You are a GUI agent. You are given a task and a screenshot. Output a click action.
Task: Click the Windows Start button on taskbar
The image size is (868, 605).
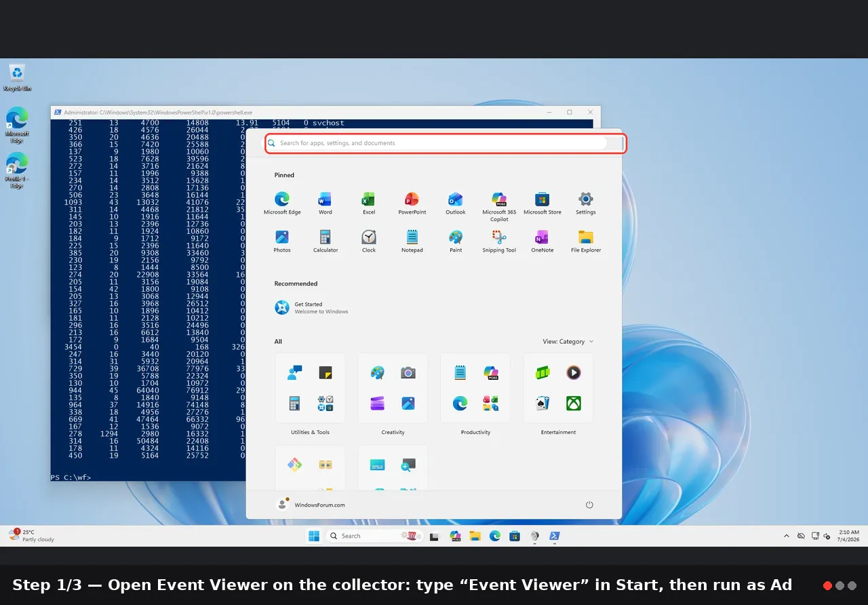[x=314, y=536]
